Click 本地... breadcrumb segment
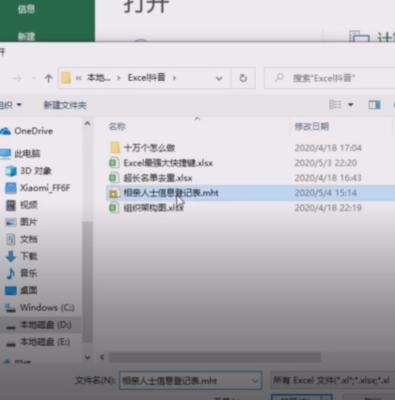This screenshot has height=400, width=395. 98,78
